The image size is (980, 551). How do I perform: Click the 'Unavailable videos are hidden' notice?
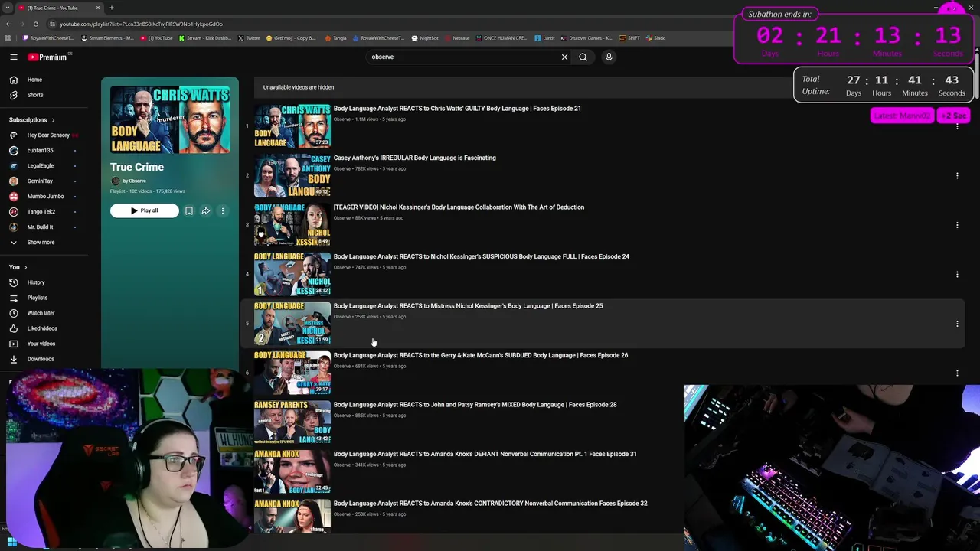pos(299,87)
